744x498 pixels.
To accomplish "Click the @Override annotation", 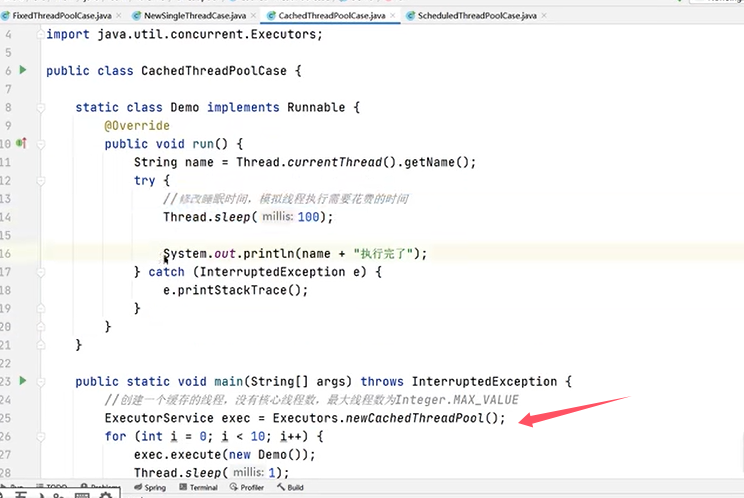I will pos(137,126).
